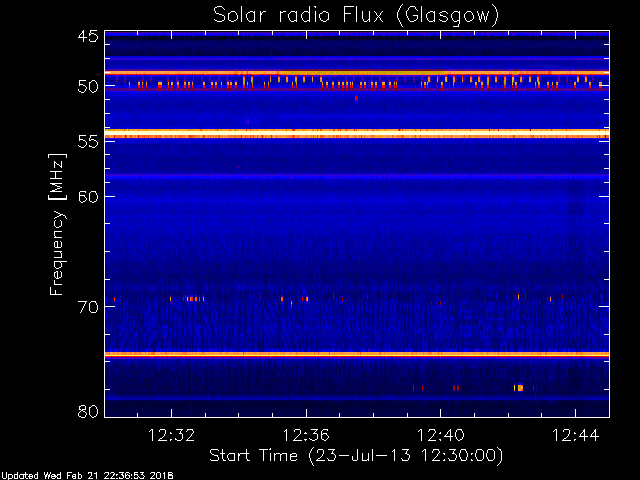Screen dimensions: 640x480
Task: Click the 50 MHz frequency tick label
Action: point(87,87)
